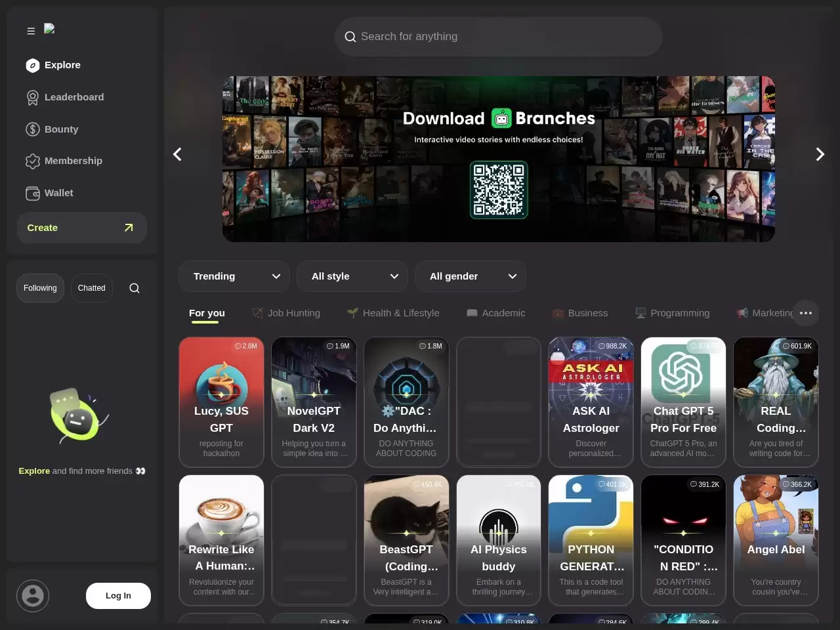Viewport: 840px width, 630px height.
Task: Open the Leaderboard page
Action: (x=64, y=97)
